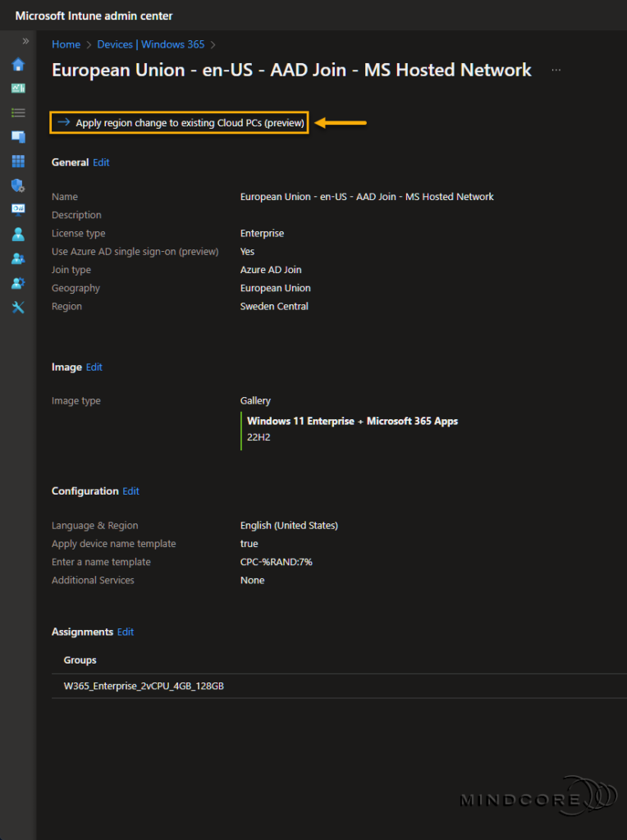Select the CPC-%RAND:7% name template value
627x840 pixels.
(x=276, y=562)
